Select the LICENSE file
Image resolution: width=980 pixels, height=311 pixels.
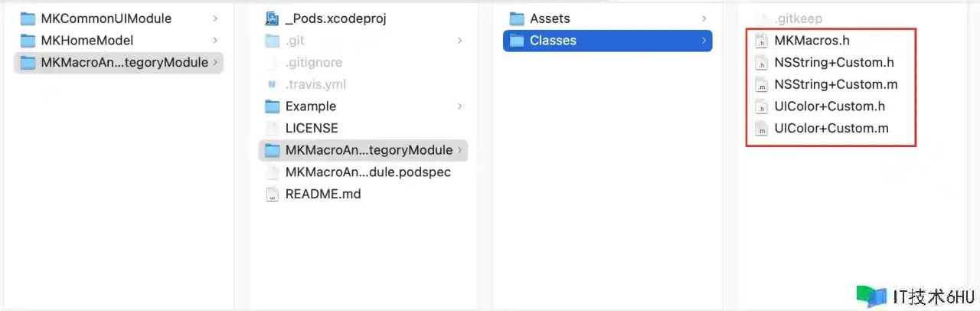[311, 128]
